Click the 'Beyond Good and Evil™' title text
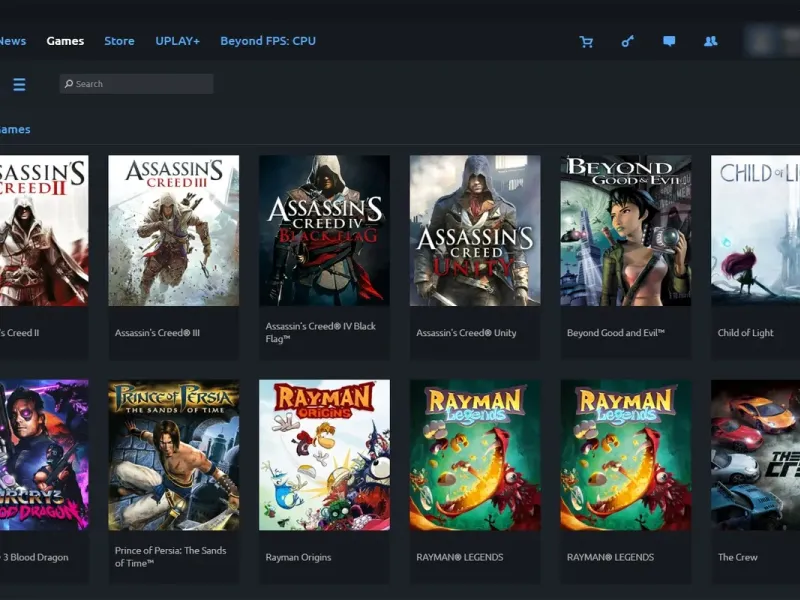This screenshot has height=600, width=800. (616, 333)
